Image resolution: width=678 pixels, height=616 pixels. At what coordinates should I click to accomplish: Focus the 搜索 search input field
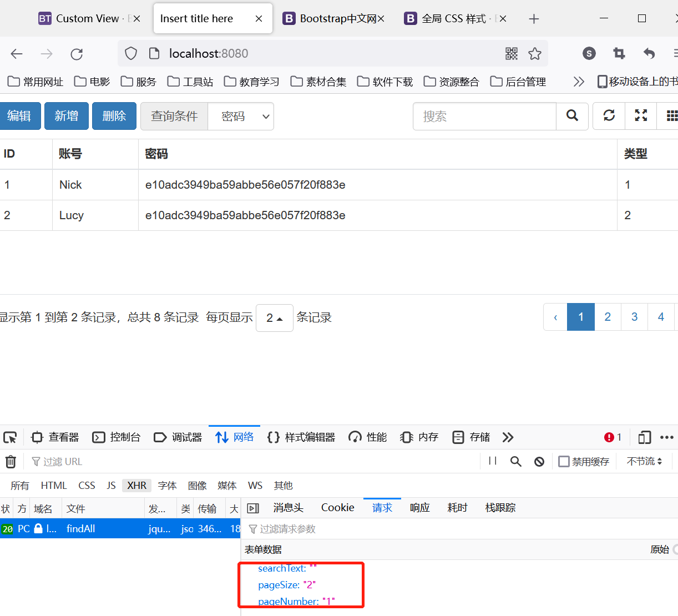pyautogui.click(x=484, y=117)
